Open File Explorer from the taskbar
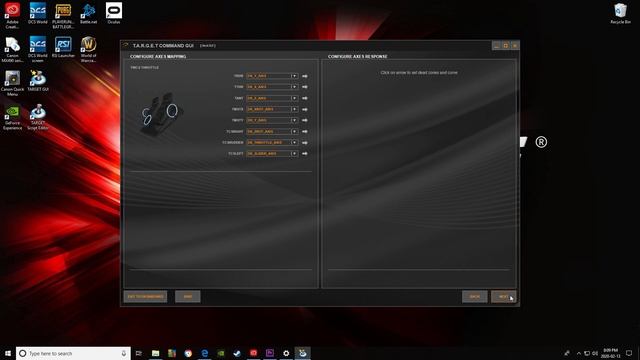Screen dimensions: 640x360 coord(156,353)
